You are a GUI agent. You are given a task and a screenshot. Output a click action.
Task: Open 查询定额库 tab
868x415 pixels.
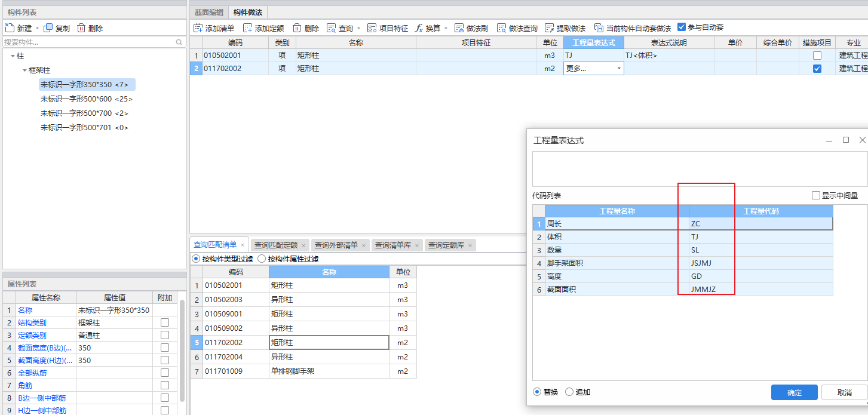[x=446, y=245]
